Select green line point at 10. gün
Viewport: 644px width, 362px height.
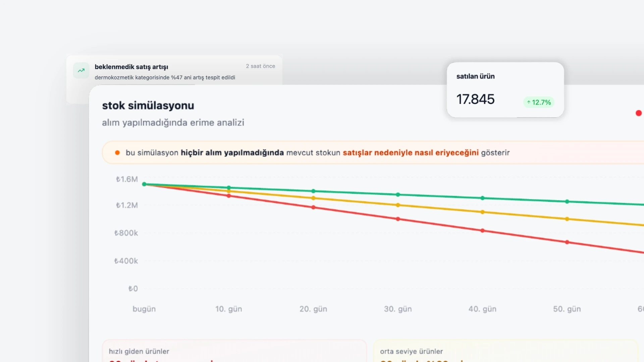coord(229,188)
